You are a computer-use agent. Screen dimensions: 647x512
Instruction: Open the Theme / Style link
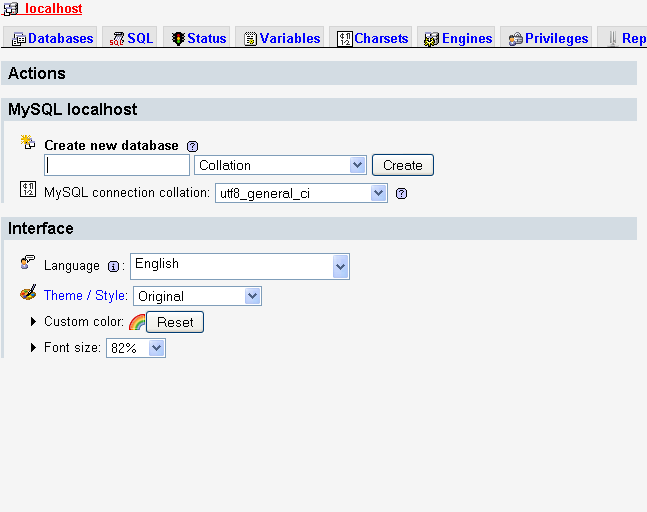pyautogui.click(x=84, y=295)
